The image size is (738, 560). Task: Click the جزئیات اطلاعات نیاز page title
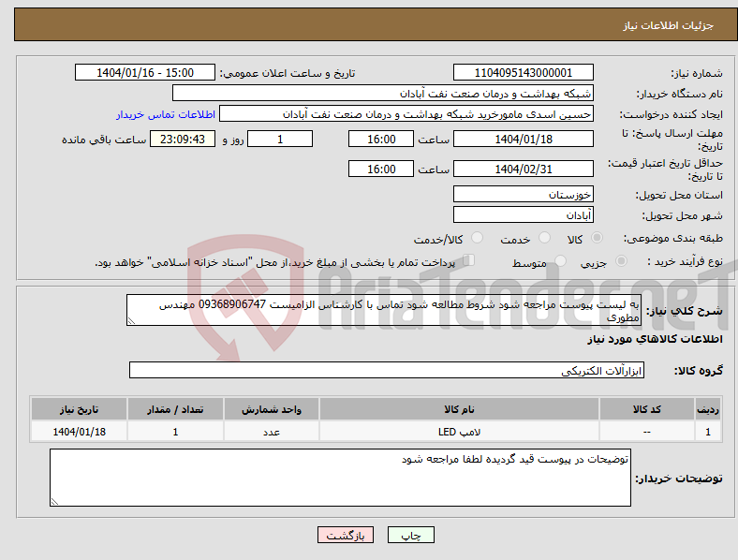pos(669,25)
